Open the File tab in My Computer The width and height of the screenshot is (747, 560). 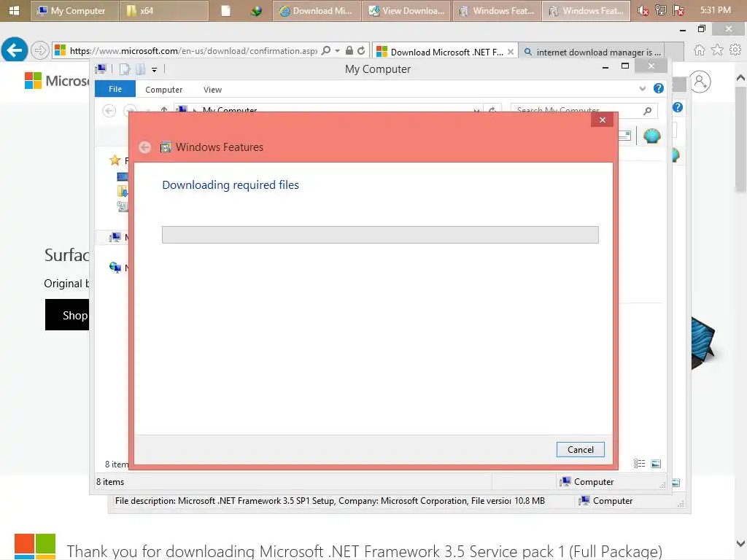pyautogui.click(x=115, y=89)
